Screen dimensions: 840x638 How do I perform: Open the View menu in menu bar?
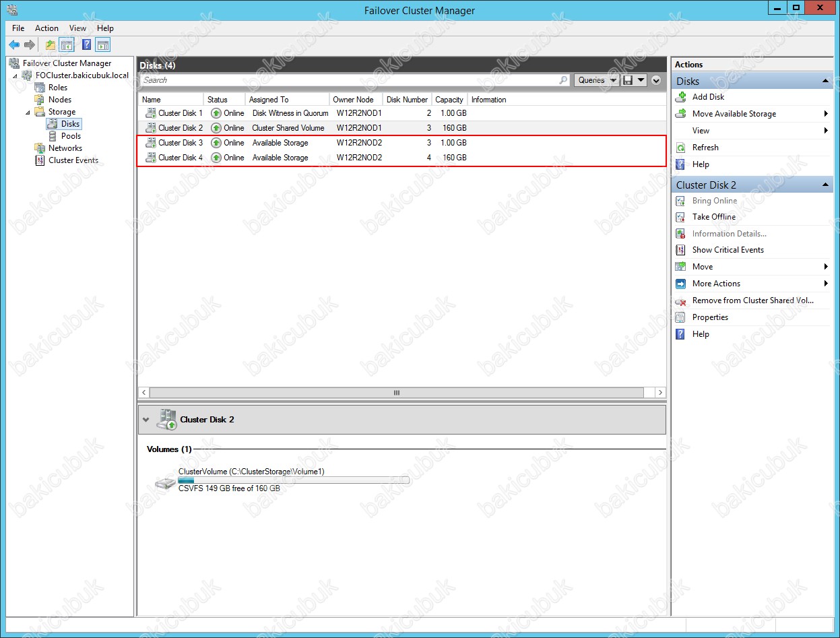pos(78,28)
